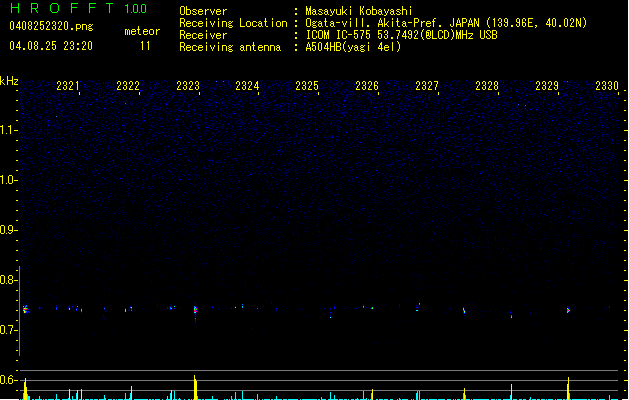Image resolution: width=629 pixels, height=400 pixels.
Task: Click the red meteor echo after 2329
Action: (568, 310)
